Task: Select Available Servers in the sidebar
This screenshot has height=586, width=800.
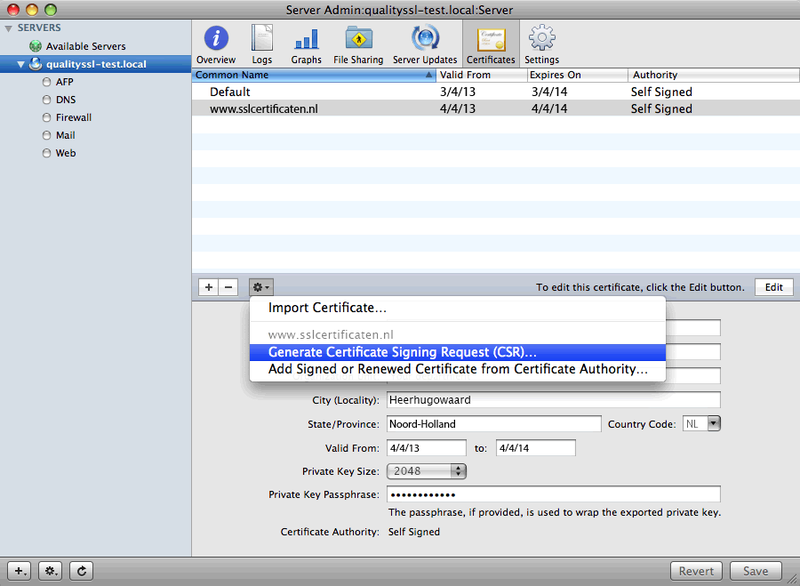Action: click(86, 46)
